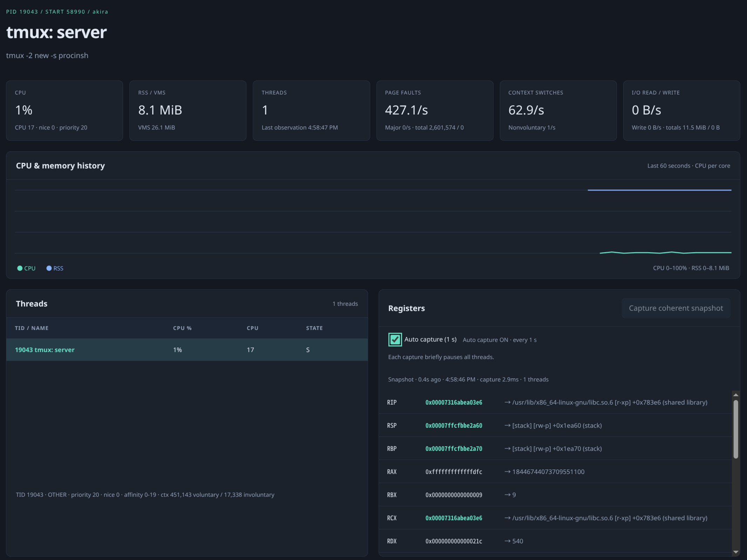The width and height of the screenshot is (747, 560).
Task: Disable the Auto capture checkbox
Action: 395,339
